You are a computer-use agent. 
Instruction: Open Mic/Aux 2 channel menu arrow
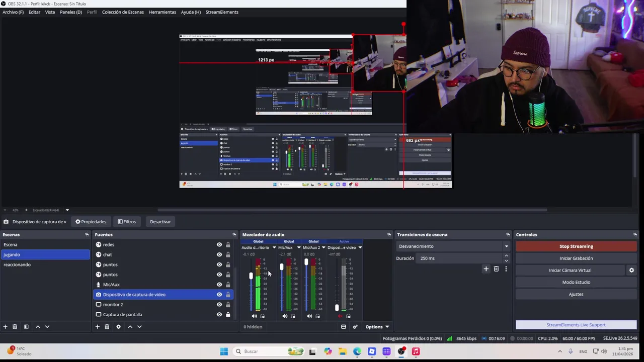click(x=324, y=247)
